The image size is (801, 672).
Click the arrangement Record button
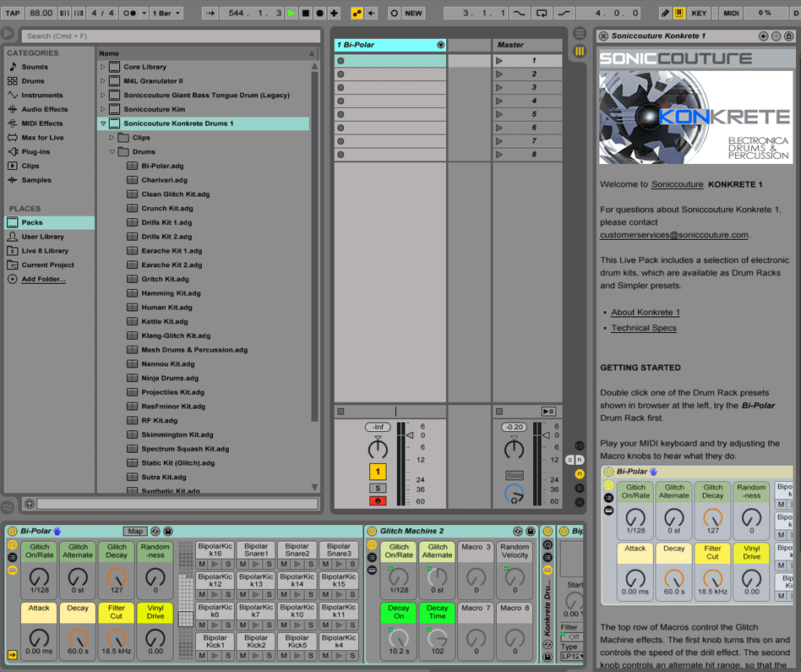coord(319,14)
